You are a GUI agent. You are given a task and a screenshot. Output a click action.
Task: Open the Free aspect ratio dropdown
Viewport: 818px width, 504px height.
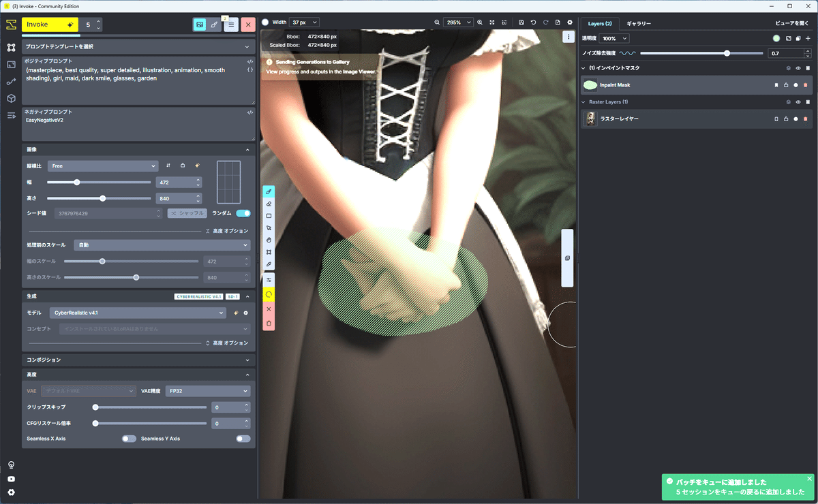click(x=102, y=166)
